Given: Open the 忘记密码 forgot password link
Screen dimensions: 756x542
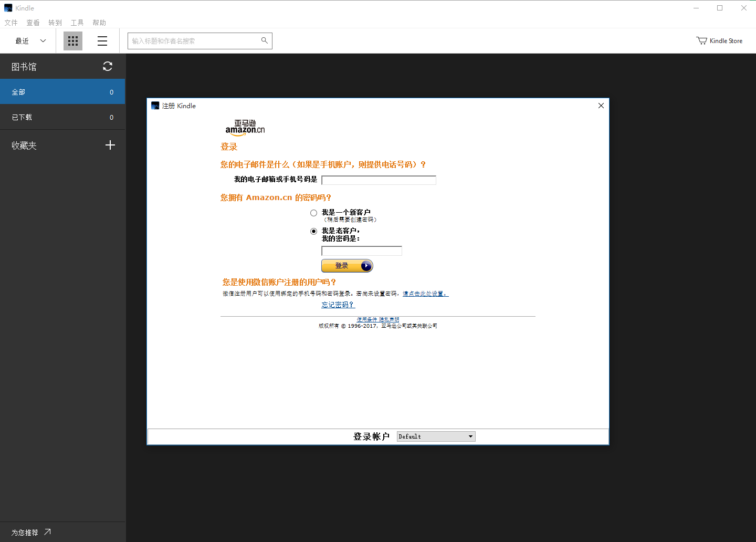Looking at the screenshot, I should pos(338,305).
